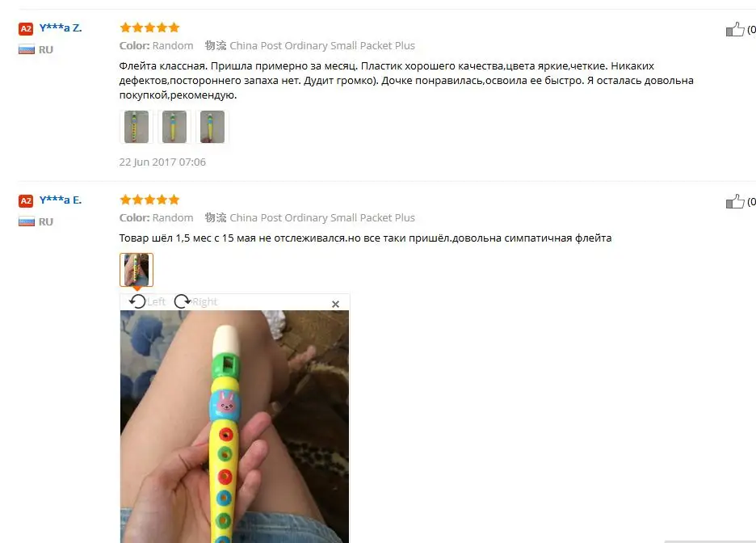Click enlarged flute photo in viewer
The height and width of the screenshot is (543, 756).
tap(234, 427)
